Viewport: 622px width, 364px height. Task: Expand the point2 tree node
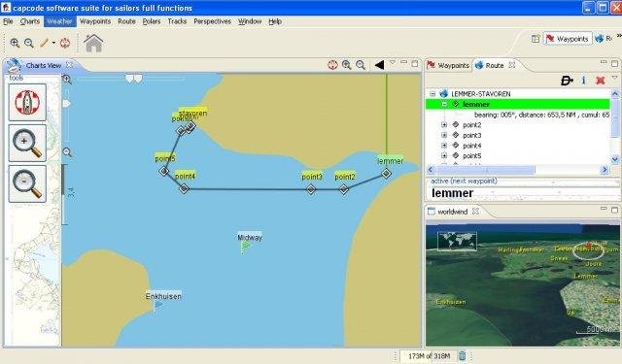[444, 125]
